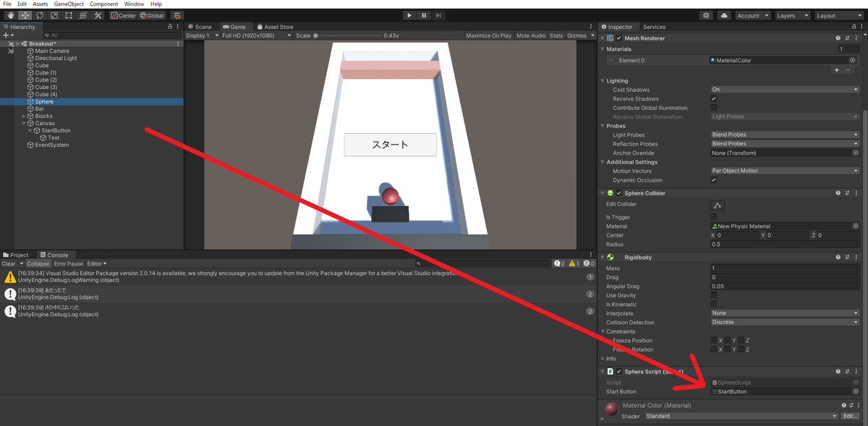Toggle Sphere Script enabled checkbox

(619, 371)
